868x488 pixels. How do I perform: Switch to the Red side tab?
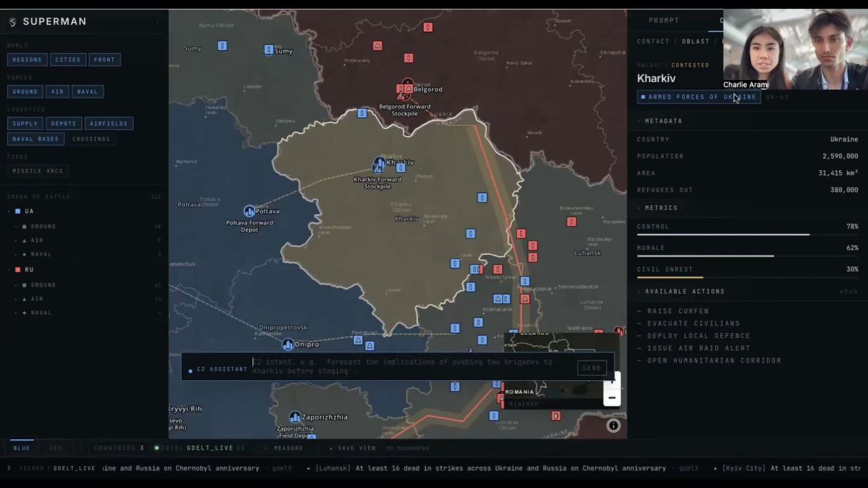[56, 448]
